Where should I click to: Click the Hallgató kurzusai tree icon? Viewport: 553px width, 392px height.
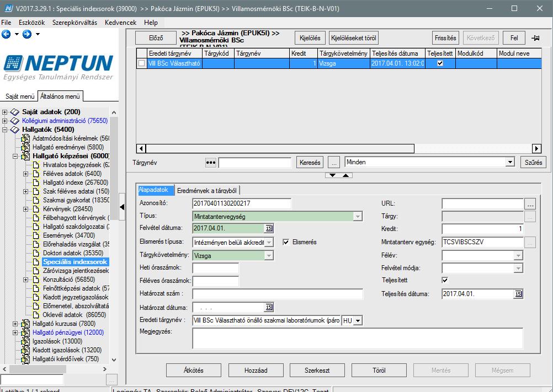[25, 324]
